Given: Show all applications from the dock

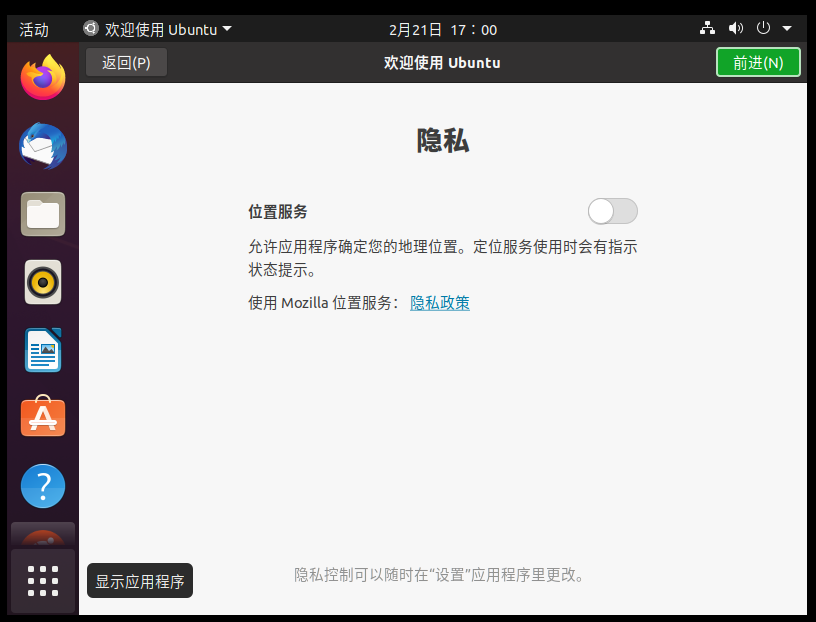Looking at the screenshot, I should [x=42, y=580].
